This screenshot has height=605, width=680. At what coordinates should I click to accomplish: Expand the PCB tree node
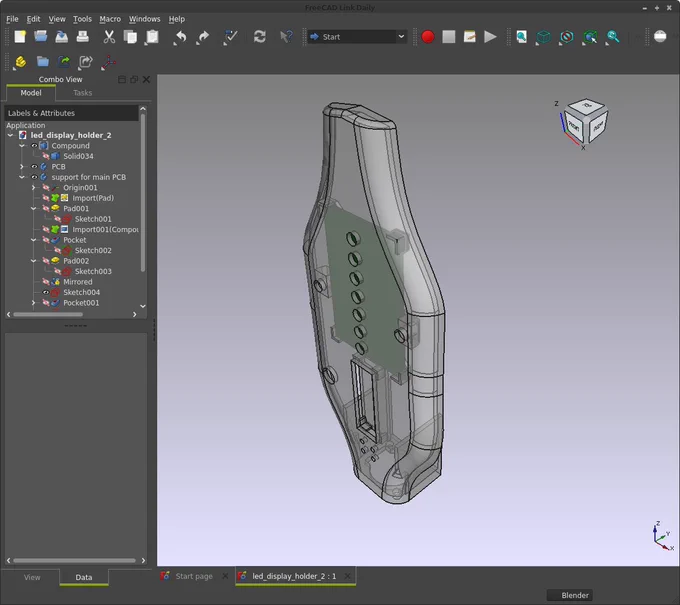click(22, 167)
